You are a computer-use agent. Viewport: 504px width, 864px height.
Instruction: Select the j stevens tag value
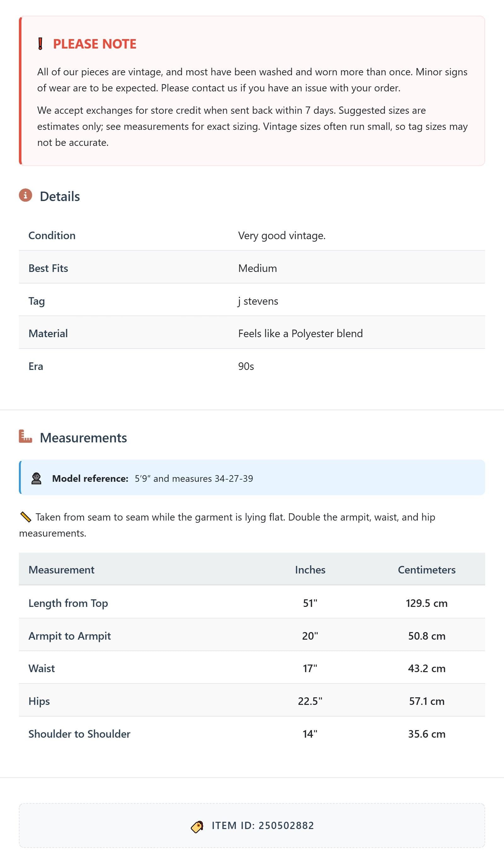click(x=258, y=301)
